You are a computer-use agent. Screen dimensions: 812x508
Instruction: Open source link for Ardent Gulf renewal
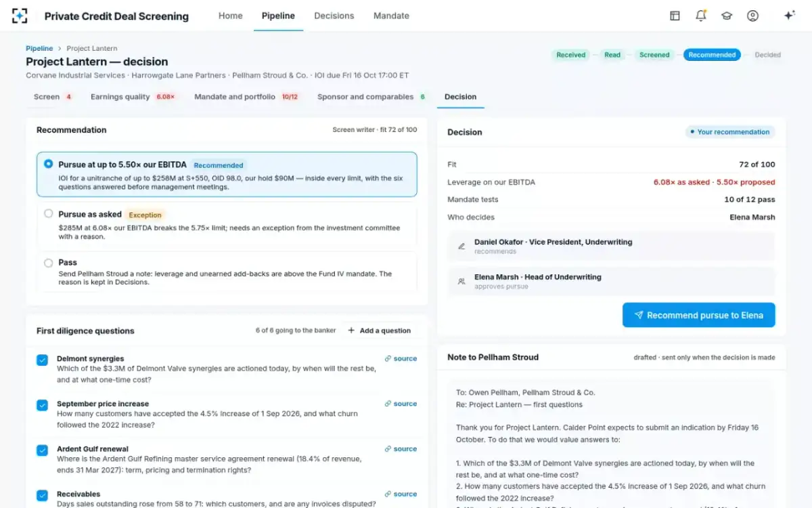[401, 449]
